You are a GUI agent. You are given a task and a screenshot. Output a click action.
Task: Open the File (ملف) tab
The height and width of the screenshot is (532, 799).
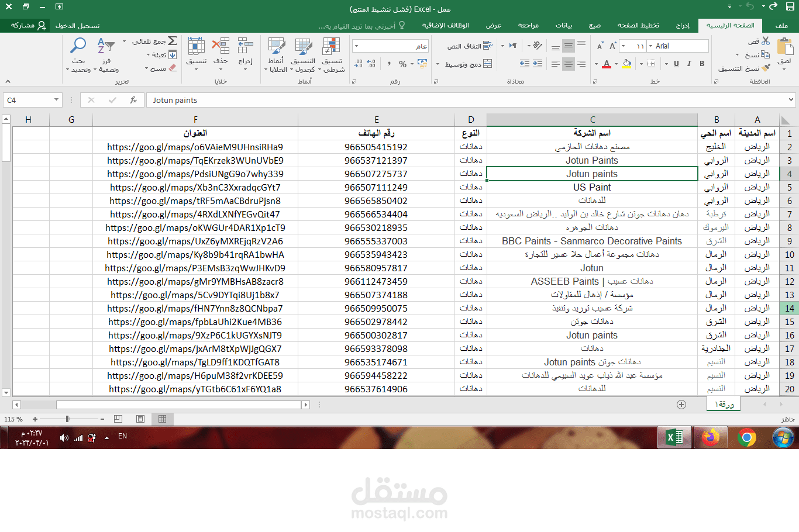(x=782, y=26)
